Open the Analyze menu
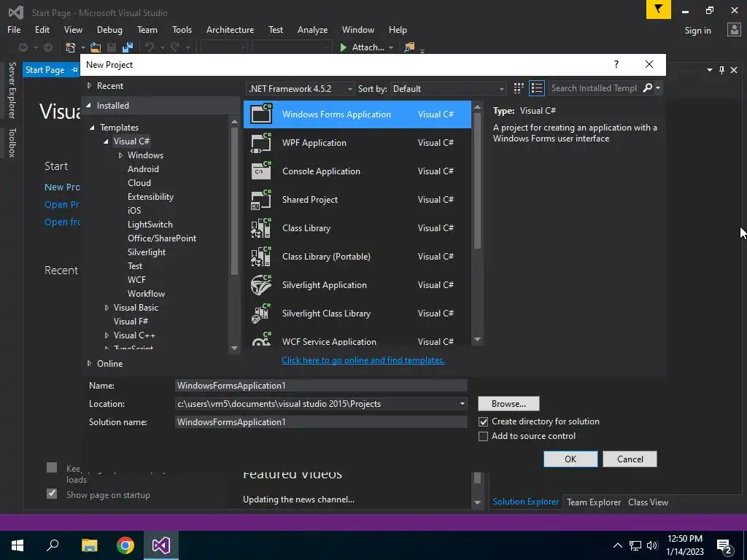The image size is (747, 560). (312, 29)
